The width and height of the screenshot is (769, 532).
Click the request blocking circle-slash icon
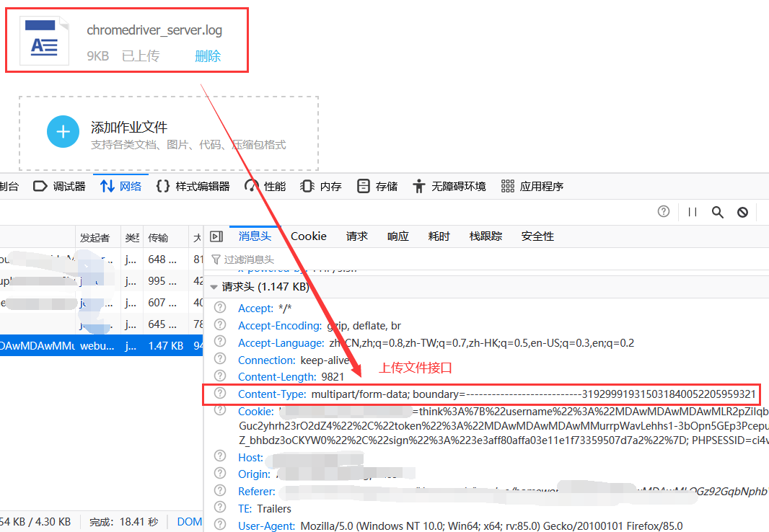[x=742, y=212]
